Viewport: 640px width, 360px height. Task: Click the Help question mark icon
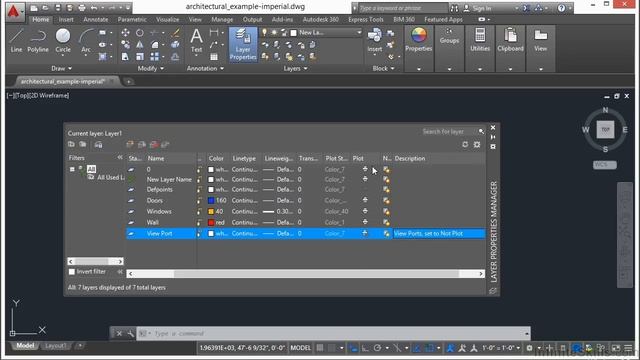click(x=562, y=8)
